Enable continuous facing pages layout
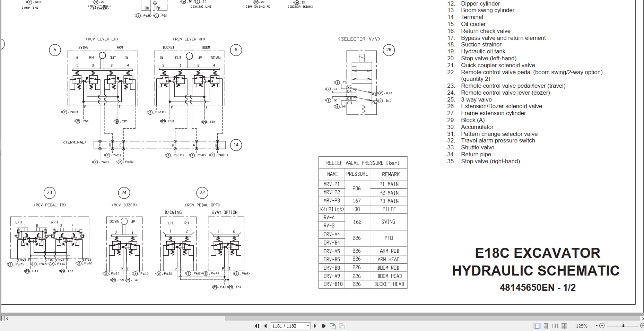644x331 pixels. tap(564, 326)
